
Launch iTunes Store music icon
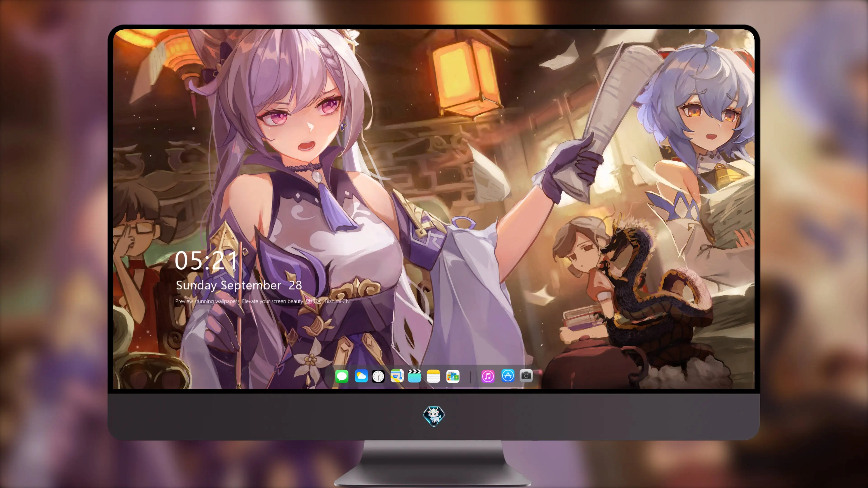(488, 376)
